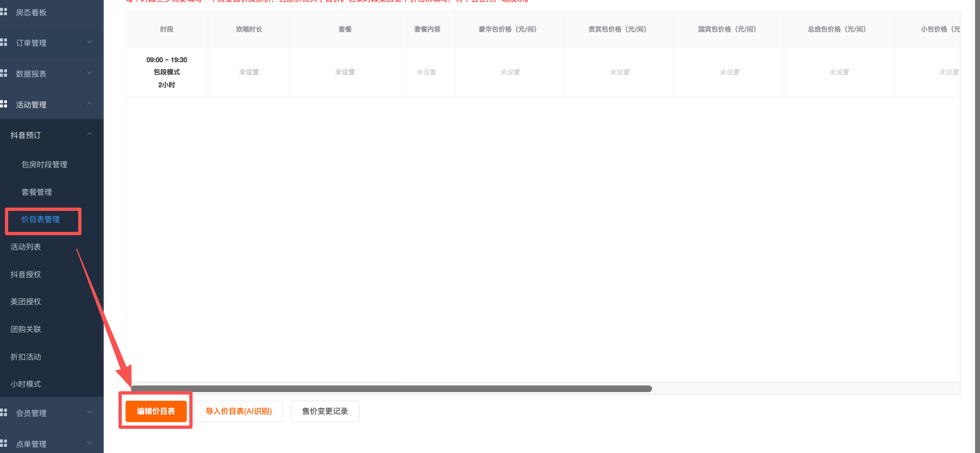Click 导入价目表(AI识别) button

tap(239, 411)
